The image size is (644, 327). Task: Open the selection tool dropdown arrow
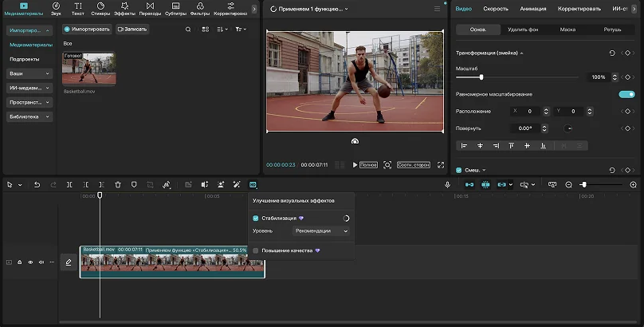20,185
